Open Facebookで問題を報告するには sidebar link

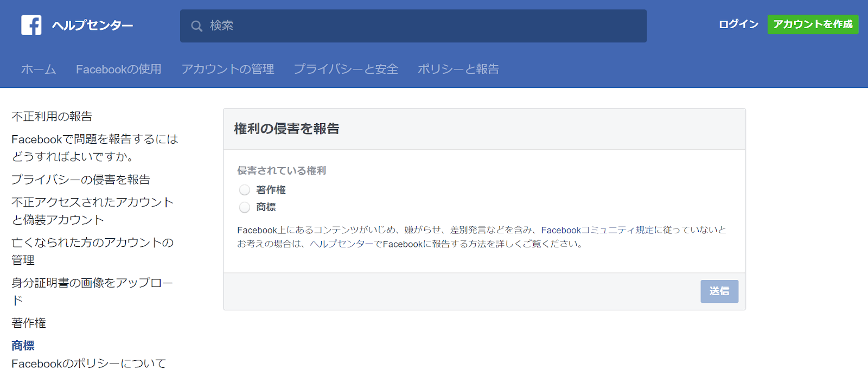tap(95, 148)
